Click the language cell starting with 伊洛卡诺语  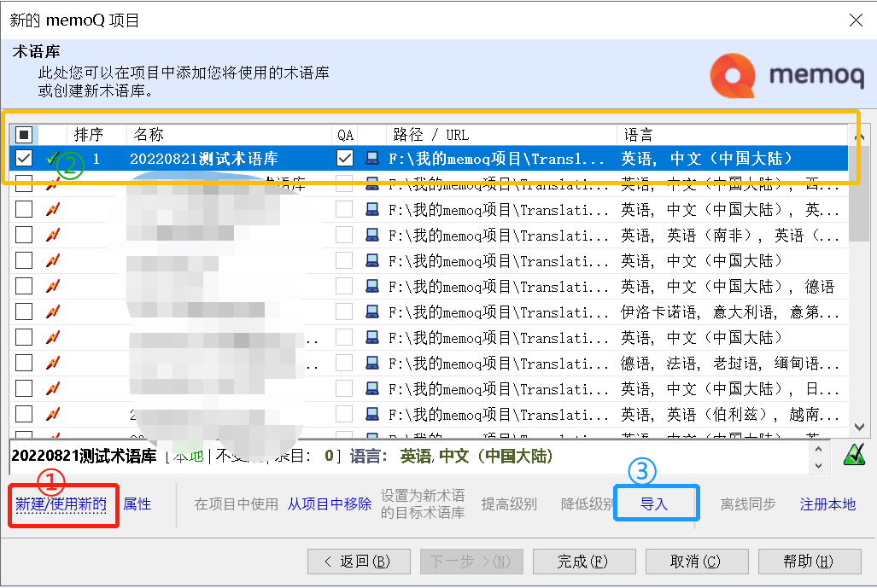click(x=730, y=311)
